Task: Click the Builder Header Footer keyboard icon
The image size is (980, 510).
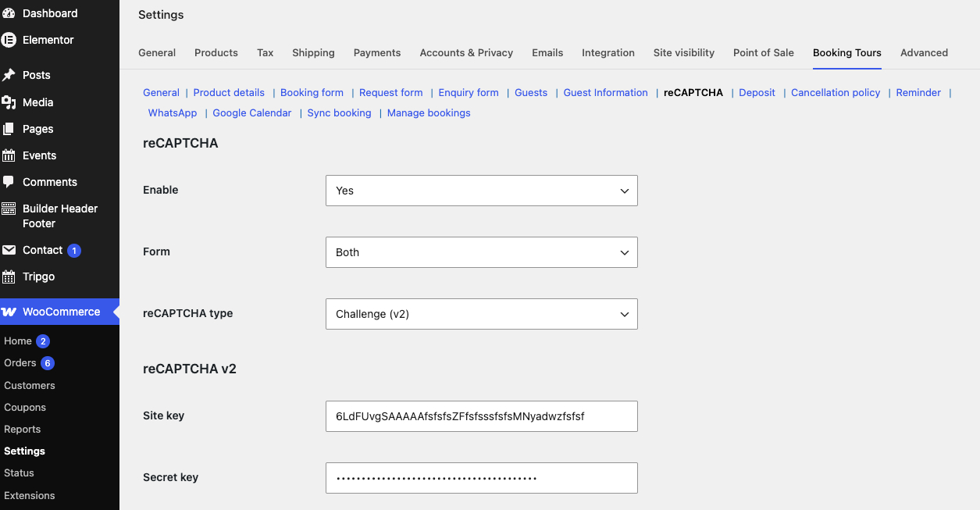Action: (x=9, y=209)
